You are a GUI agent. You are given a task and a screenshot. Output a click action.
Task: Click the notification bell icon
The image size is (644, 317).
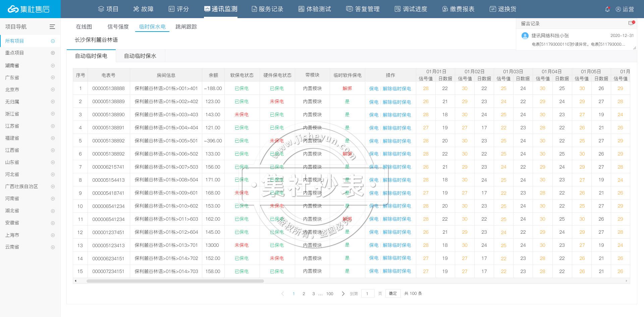tap(607, 9)
